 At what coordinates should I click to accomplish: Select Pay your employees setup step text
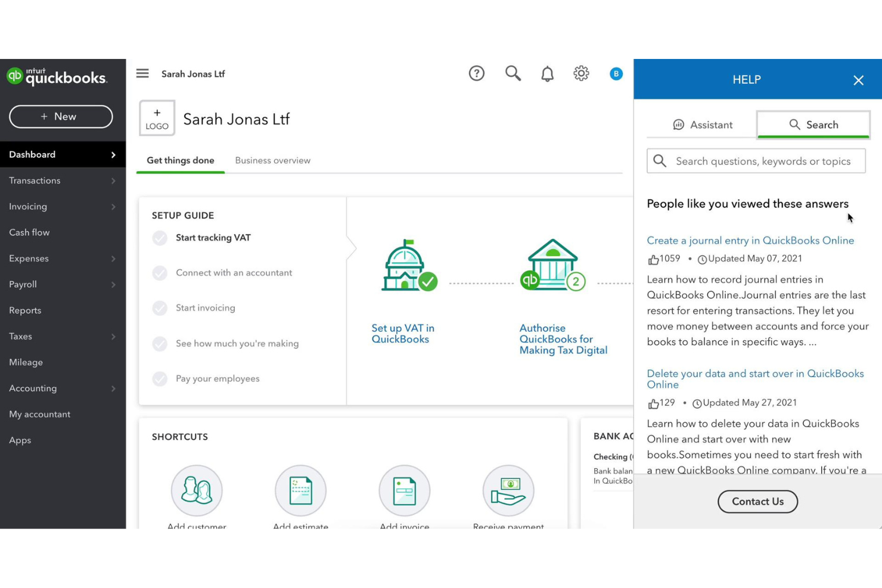click(218, 379)
